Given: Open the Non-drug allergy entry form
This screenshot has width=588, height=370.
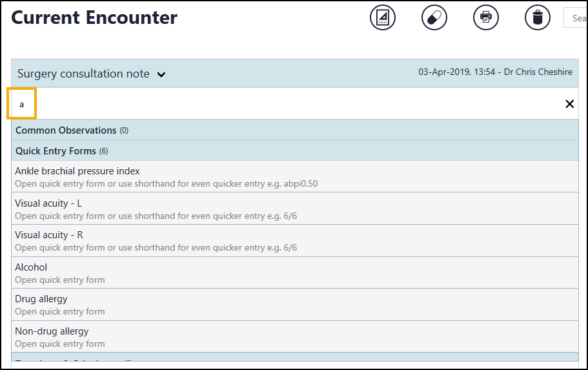Looking at the screenshot, I should click(52, 331).
